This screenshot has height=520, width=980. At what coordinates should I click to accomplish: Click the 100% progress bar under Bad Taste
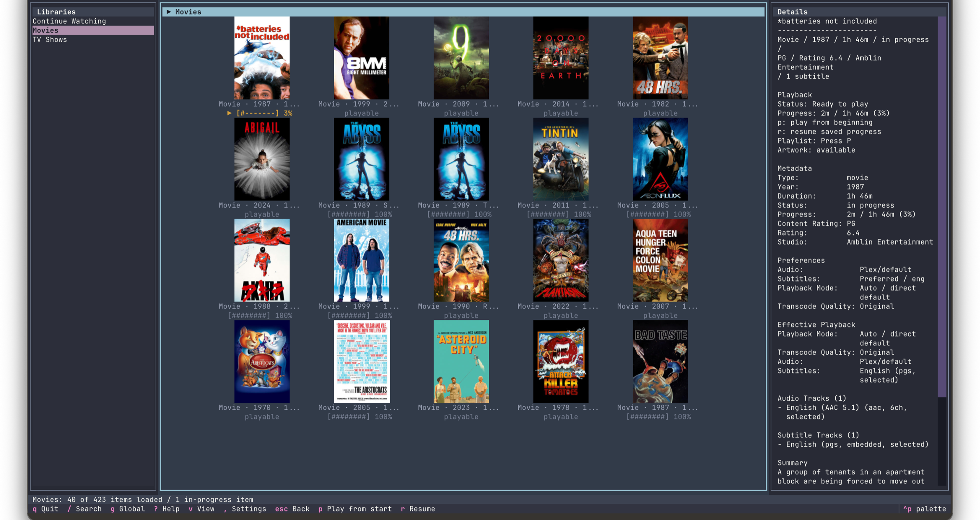tap(659, 417)
